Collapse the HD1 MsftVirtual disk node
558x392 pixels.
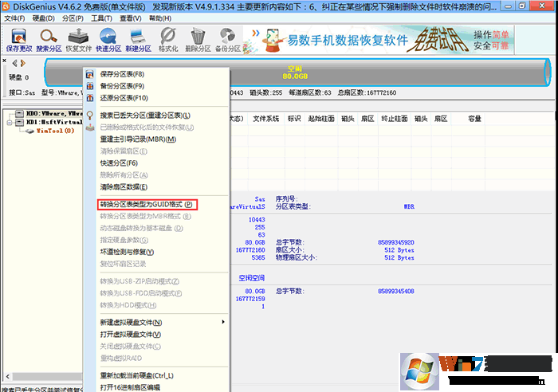click(x=9, y=121)
